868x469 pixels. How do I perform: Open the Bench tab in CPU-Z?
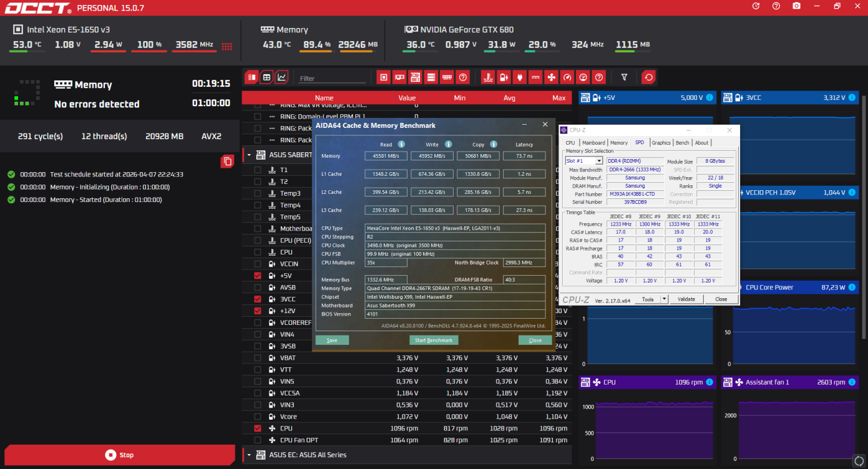click(683, 143)
